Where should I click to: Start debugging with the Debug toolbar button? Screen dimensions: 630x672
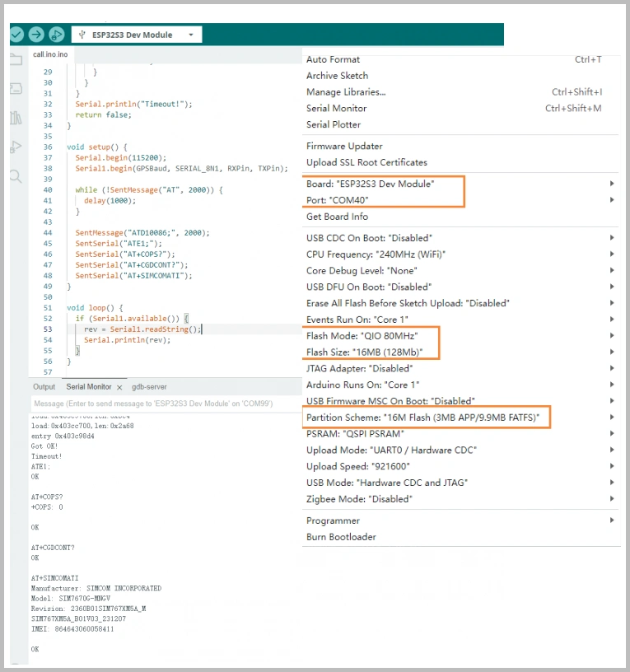(56, 35)
